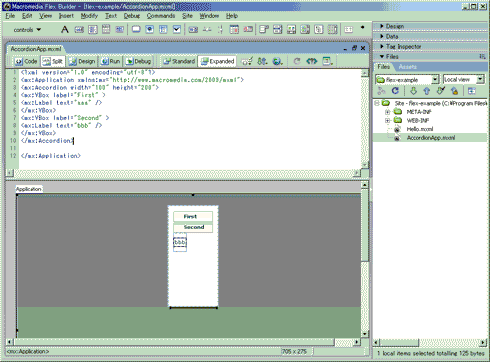The image size is (490, 362).
Task: Open the File menu
Action: [x=10, y=16]
